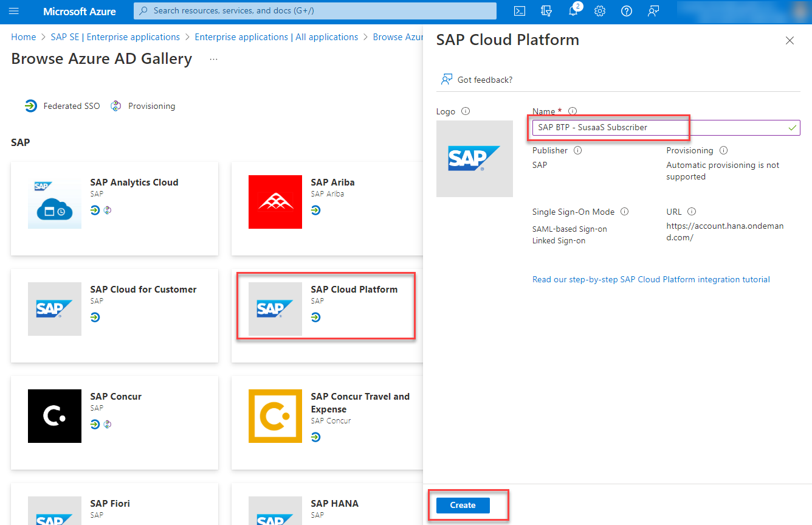This screenshot has width=812, height=525.
Task: Open the step-by-step integration tutorial link
Action: [651, 280]
